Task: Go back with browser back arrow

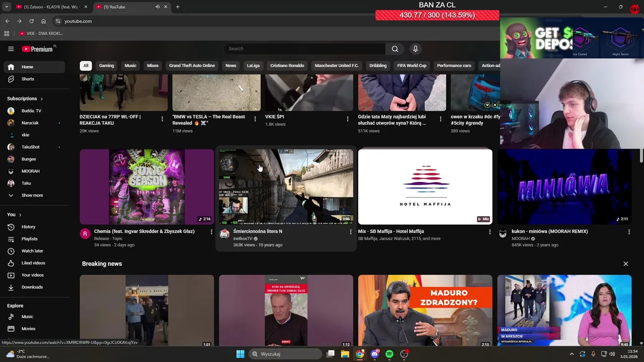Action: (x=7, y=21)
